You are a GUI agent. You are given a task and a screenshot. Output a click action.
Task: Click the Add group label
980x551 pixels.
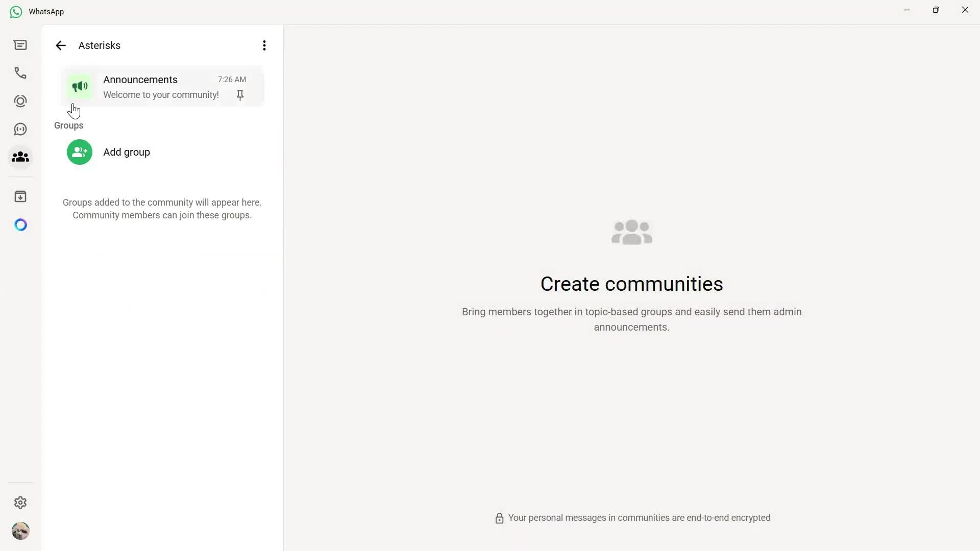[x=126, y=152]
